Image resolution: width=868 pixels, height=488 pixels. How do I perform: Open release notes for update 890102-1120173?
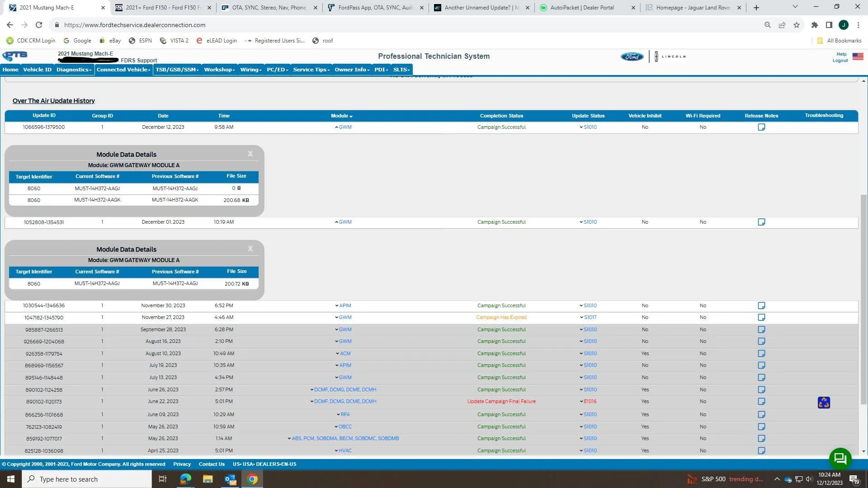click(x=761, y=401)
